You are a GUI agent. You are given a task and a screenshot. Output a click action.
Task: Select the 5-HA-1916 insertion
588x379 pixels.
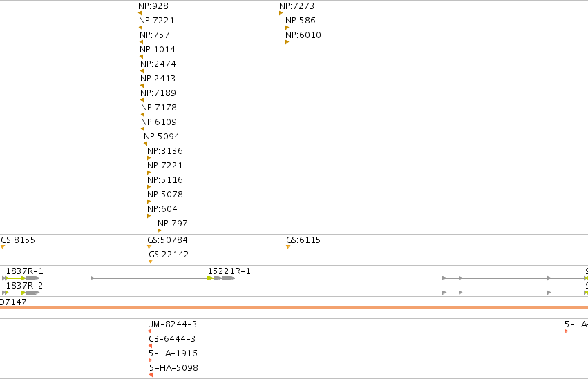pyautogui.click(x=173, y=353)
